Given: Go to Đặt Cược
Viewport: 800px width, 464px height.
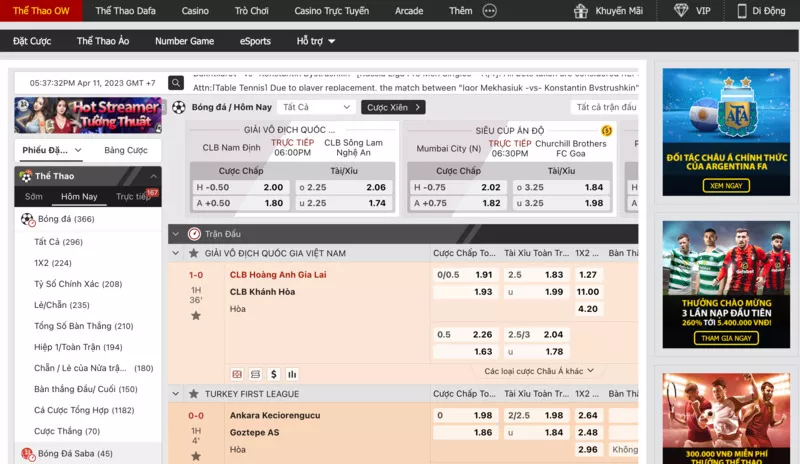Looking at the screenshot, I should point(32,41).
